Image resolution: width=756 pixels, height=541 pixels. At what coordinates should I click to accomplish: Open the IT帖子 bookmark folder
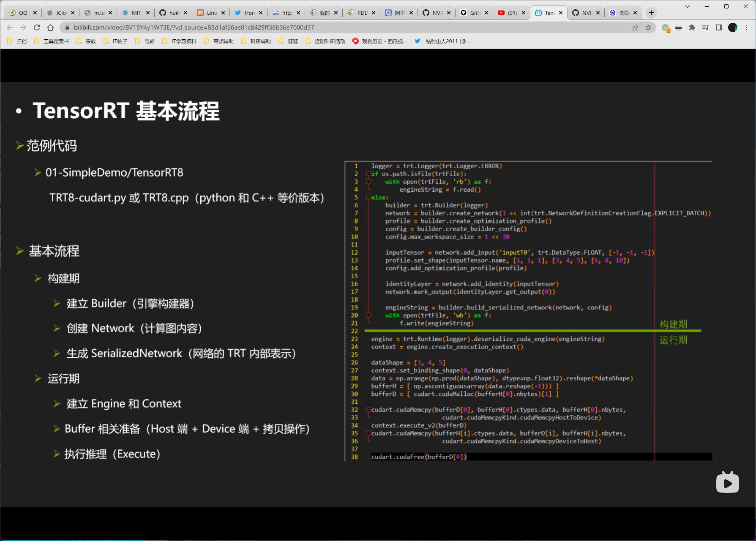(115, 41)
